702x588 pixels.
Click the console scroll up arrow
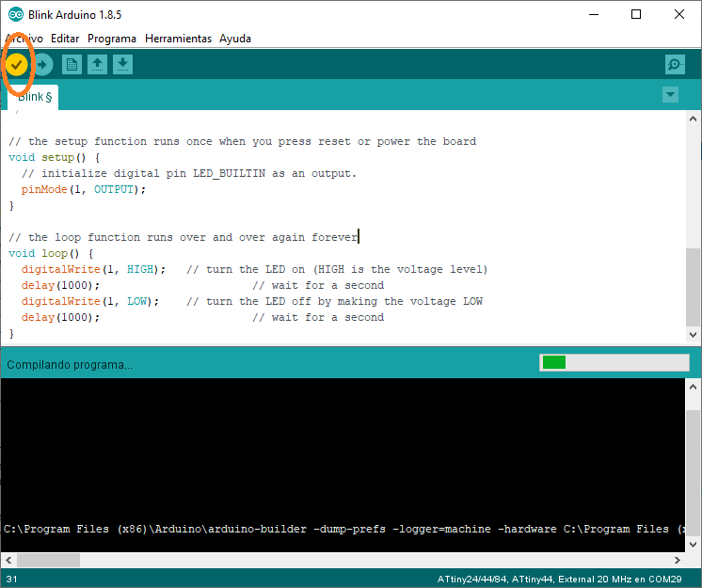pyautogui.click(x=693, y=387)
